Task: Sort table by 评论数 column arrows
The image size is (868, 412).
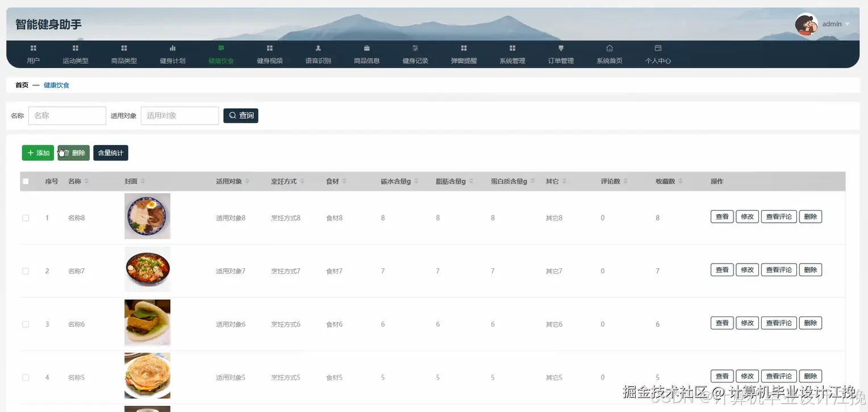Action: [625, 181]
